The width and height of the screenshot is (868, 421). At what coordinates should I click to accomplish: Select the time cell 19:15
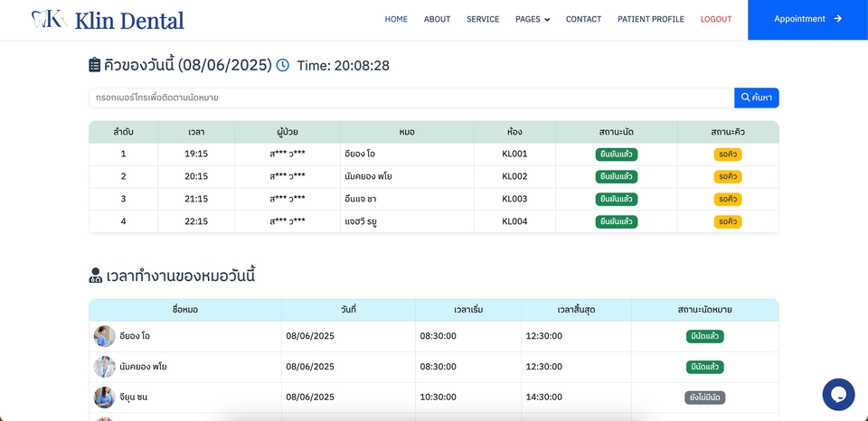(196, 154)
